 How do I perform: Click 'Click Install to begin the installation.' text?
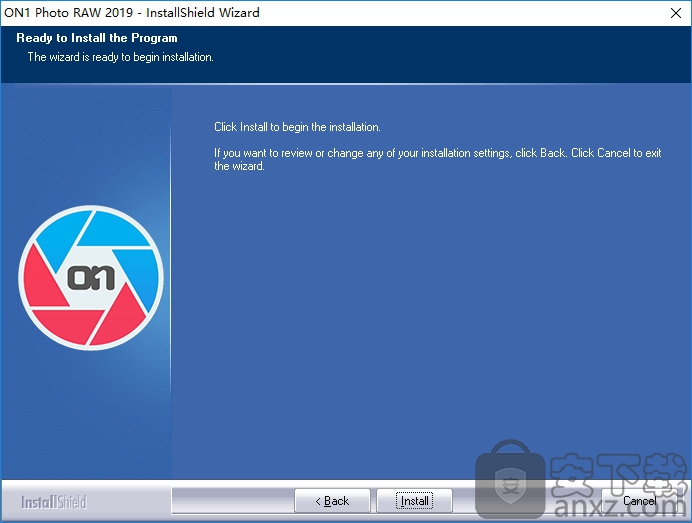click(x=297, y=127)
